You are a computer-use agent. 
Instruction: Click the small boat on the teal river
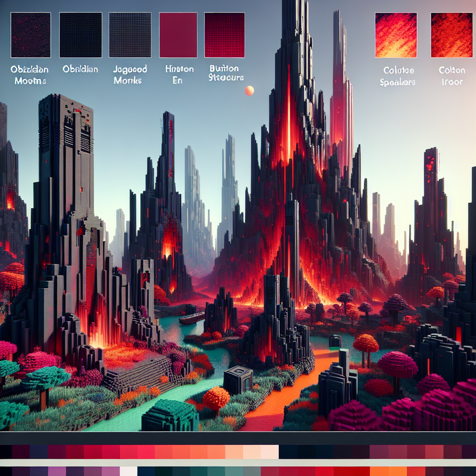click(x=192, y=318)
